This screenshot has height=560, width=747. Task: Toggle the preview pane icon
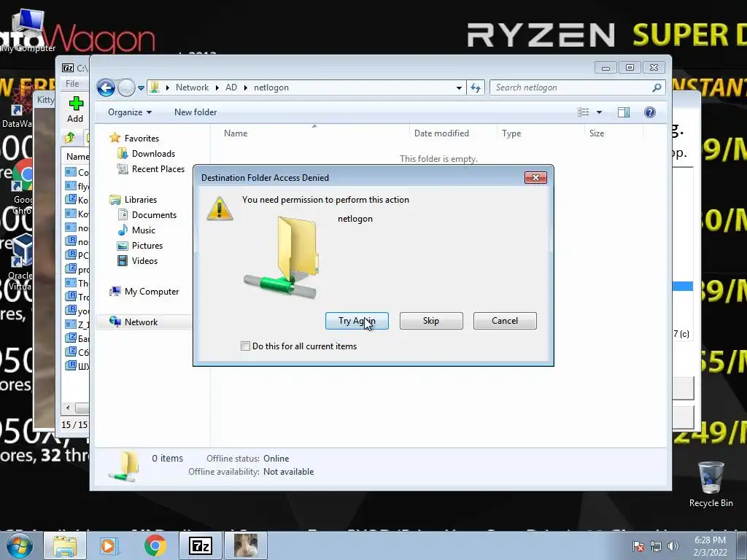624,112
